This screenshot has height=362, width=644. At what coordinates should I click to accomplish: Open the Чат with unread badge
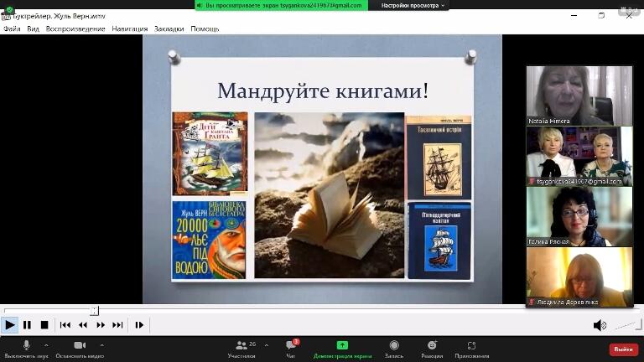[x=291, y=349]
